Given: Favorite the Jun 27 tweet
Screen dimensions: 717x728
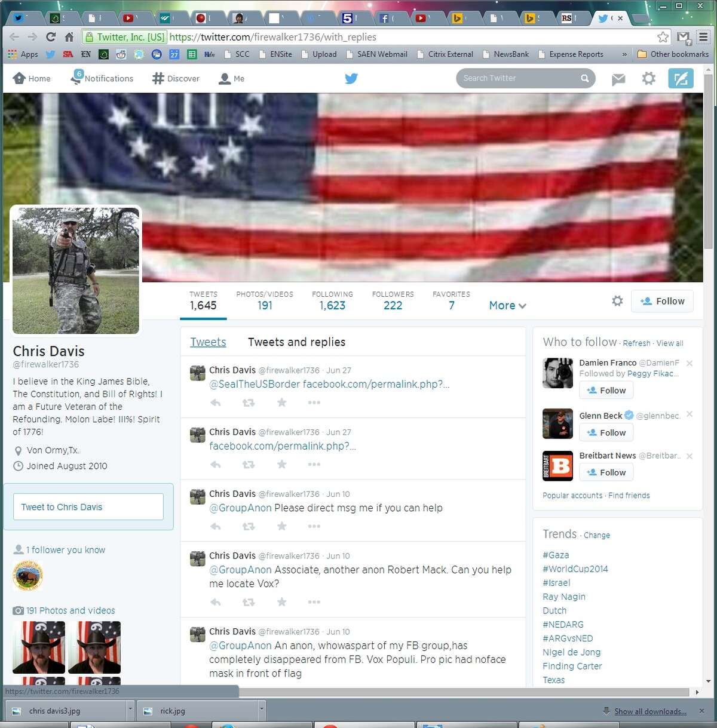Looking at the screenshot, I should click(x=281, y=403).
